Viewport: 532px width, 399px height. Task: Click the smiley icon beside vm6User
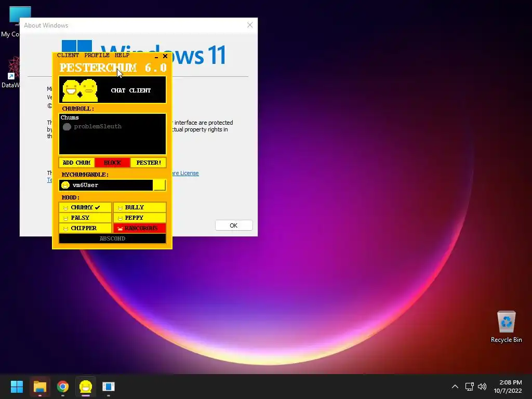pyautogui.click(x=65, y=185)
